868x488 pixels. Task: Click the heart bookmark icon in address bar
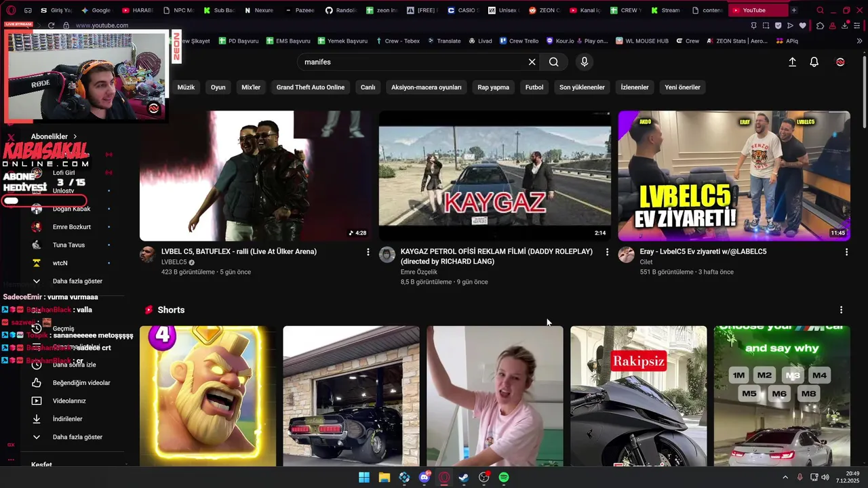coord(802,25)
